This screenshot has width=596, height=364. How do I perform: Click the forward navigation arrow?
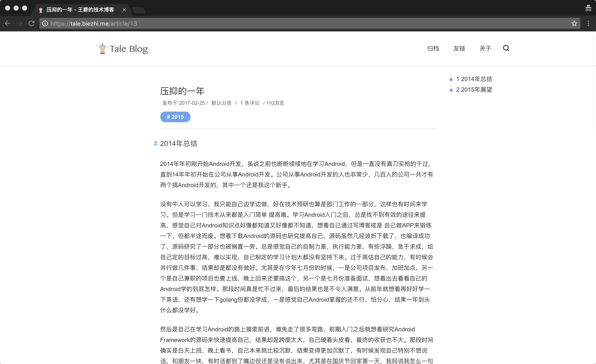(x=20, y=24)
